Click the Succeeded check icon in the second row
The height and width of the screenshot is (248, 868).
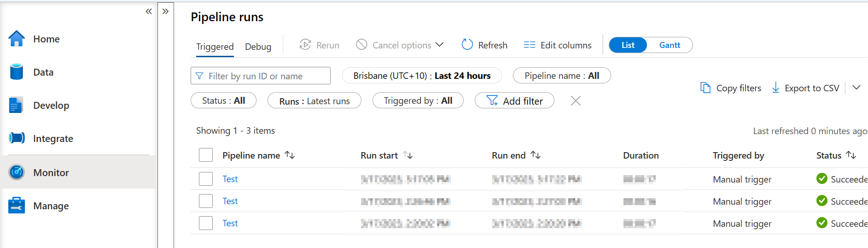822,201
